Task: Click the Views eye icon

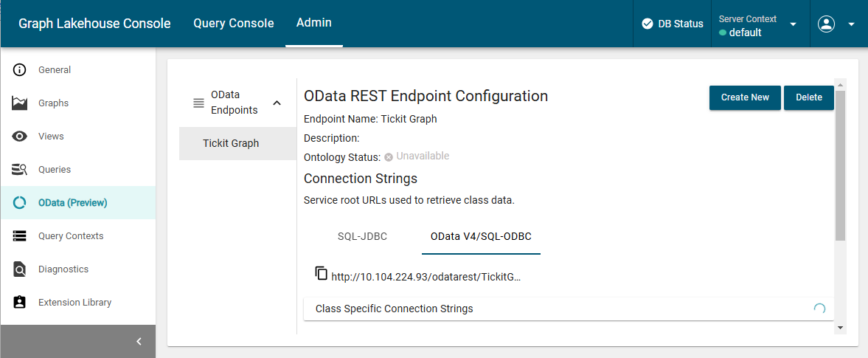Action: coord(20,137)
